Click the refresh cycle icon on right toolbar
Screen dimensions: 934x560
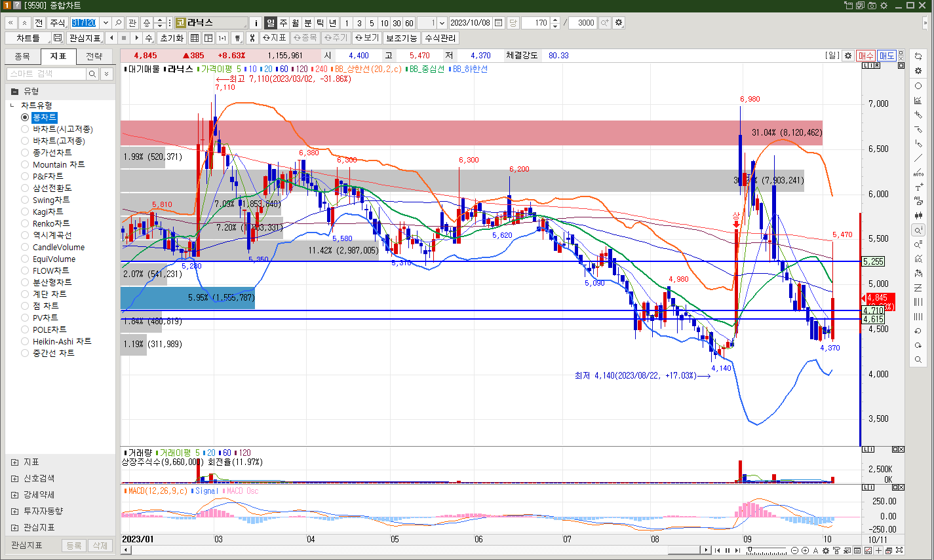[918, 56]
